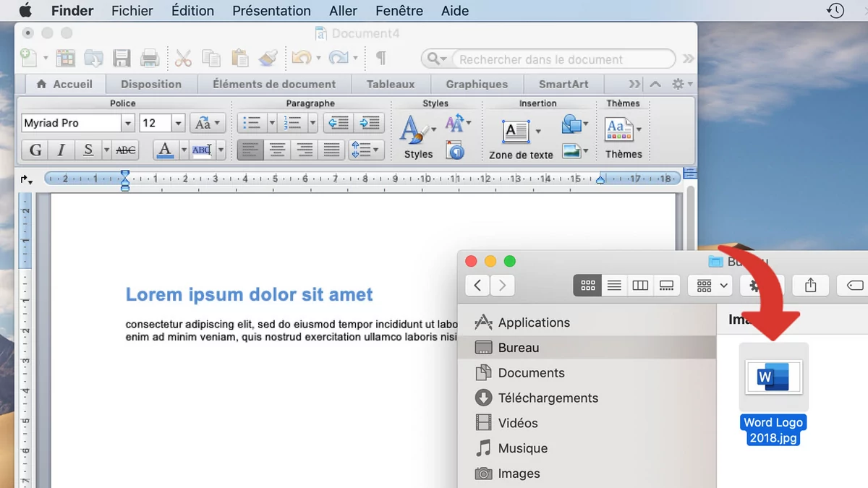Open the search options magnifier dropdown
This screenshot has height=488, width=868.
[436, 59]
